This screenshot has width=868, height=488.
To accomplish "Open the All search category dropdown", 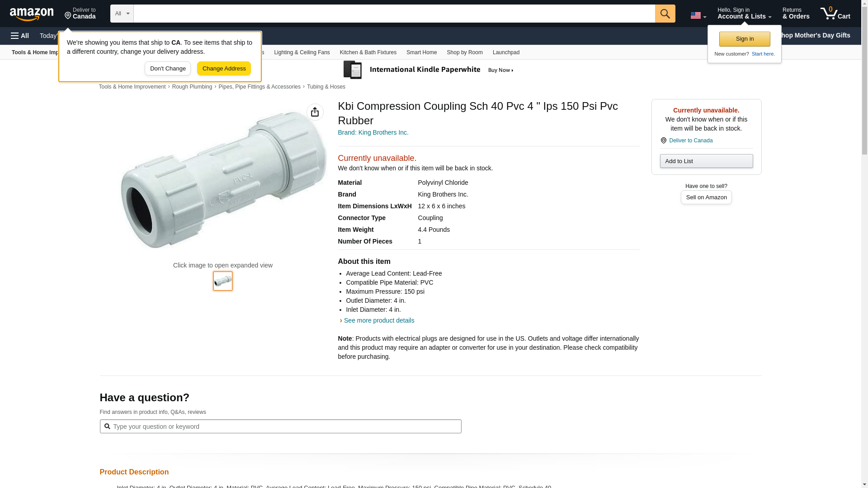I will pyautogui.click(x=122, y=14).
